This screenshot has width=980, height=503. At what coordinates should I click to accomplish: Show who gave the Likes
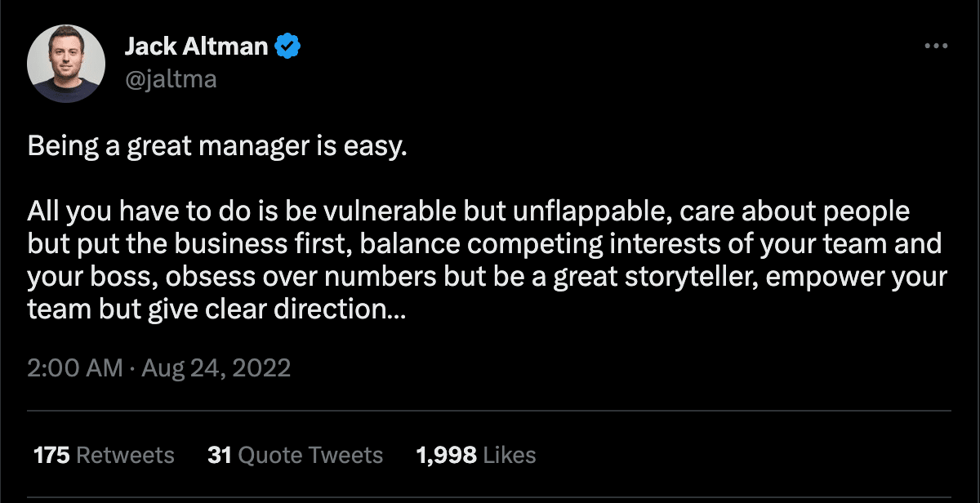(x=510, y=455)
